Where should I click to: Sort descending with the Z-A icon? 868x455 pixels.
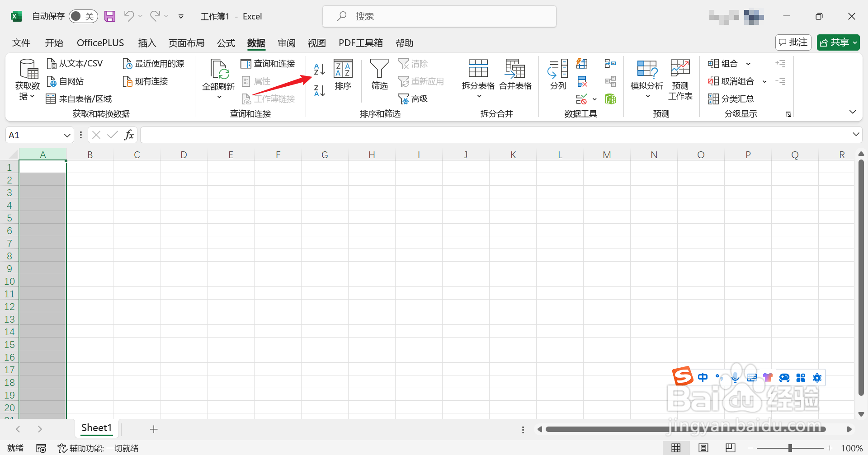[x=319, y=91]
